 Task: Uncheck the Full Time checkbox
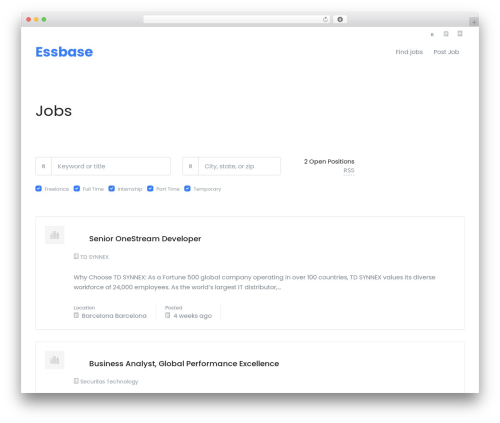click(77, 189)
